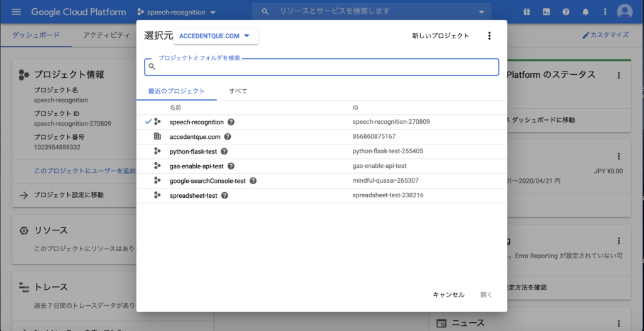Image resolution: width=644 pixels, height=331 pixels.
Task: Switch to 最近のプロジェクト tab
Action: point(176,91)
